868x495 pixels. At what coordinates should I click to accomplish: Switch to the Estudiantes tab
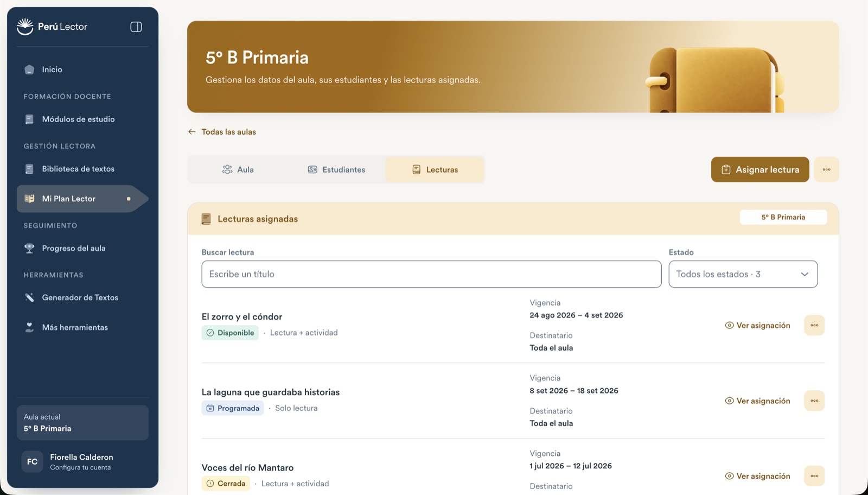click(336, 169)
